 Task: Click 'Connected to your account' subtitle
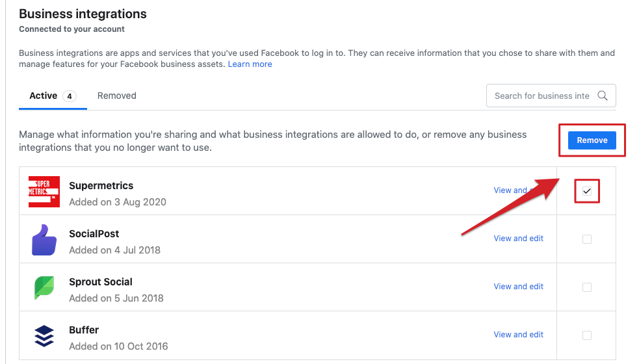(x=72, y=29)
